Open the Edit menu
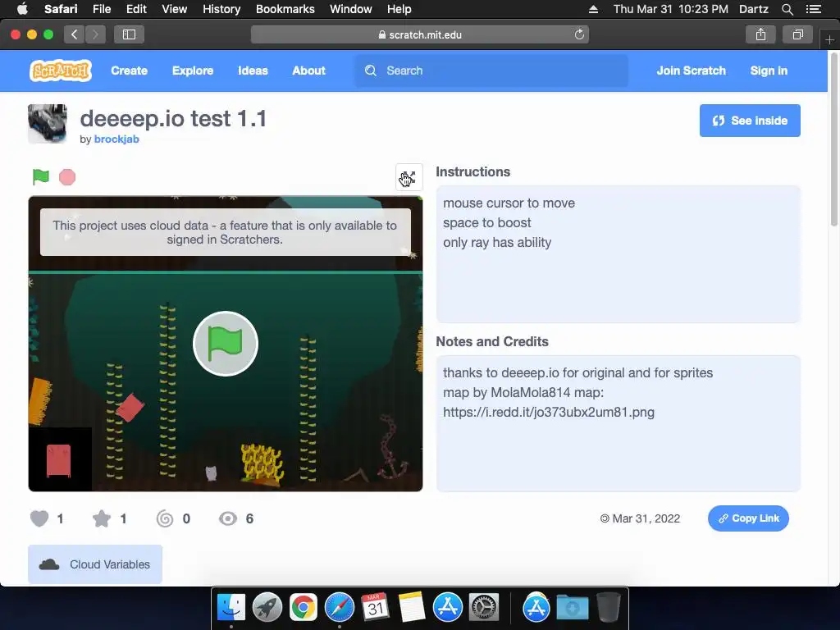This screenshot has width=840, height=630. coord(136,9)
